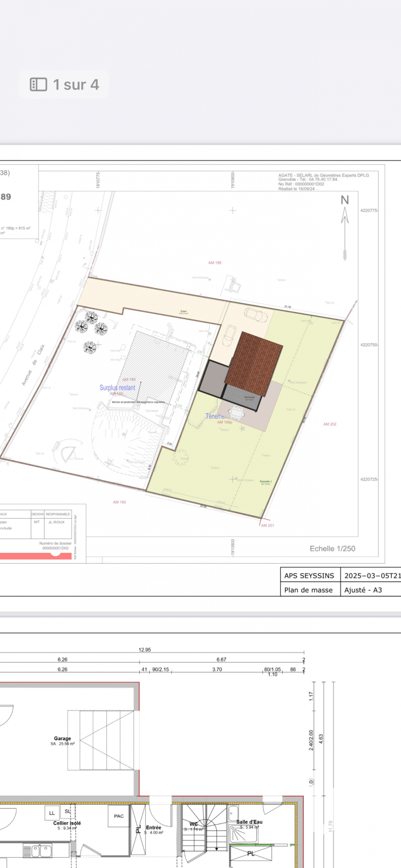Click the PAC unit box
The image size is (401, 868).
pyautogui.click(x=119, y=816)
